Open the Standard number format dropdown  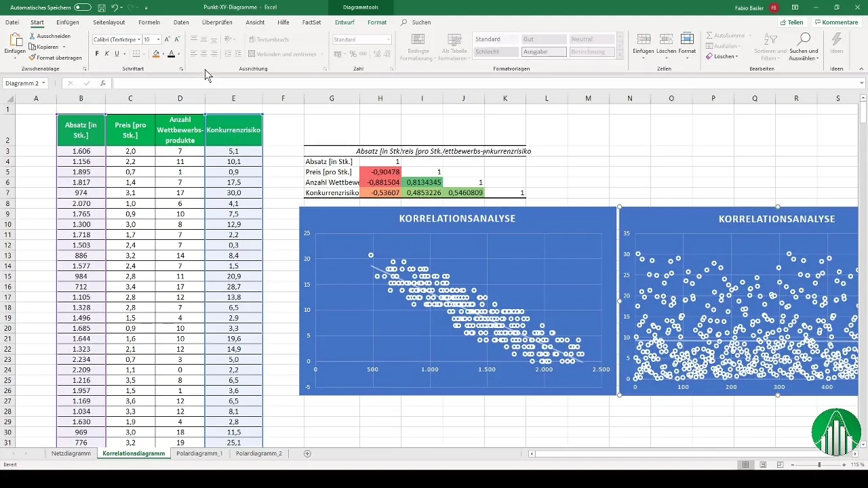(388, 40)
